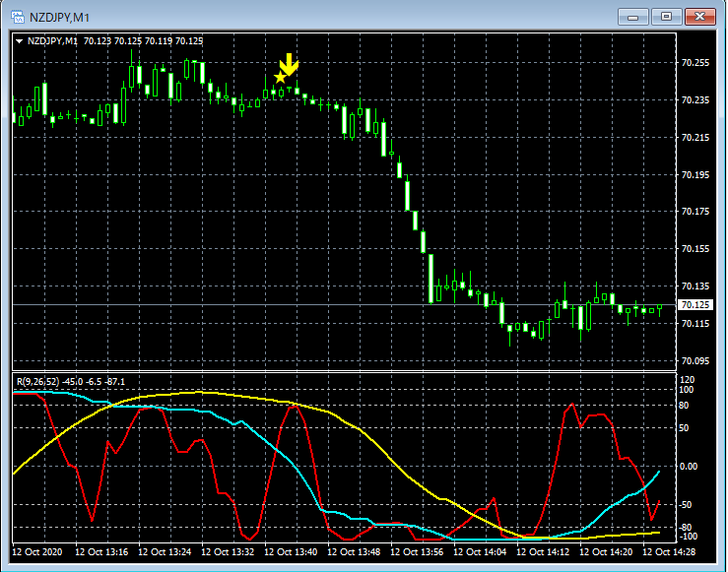Close the NZDJPY,M1 chart window
The height and width of the screenshot is (572, 728).
click(x=700, y=17)
